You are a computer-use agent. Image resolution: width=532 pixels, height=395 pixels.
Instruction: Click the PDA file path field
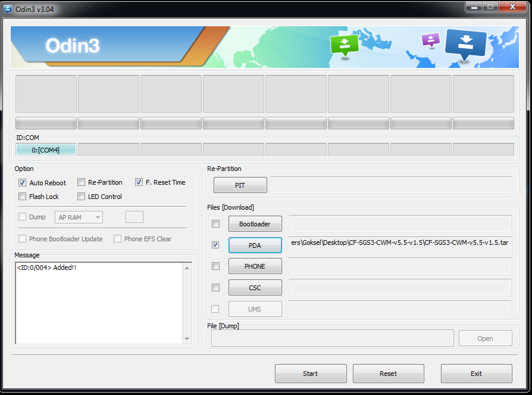pyautogui.click(x=400, y=245)
